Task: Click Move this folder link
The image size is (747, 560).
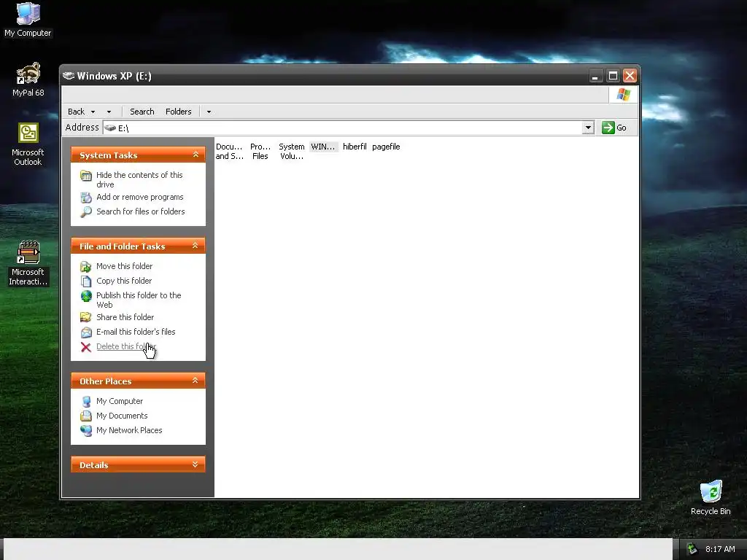Action: coord(124,266)
